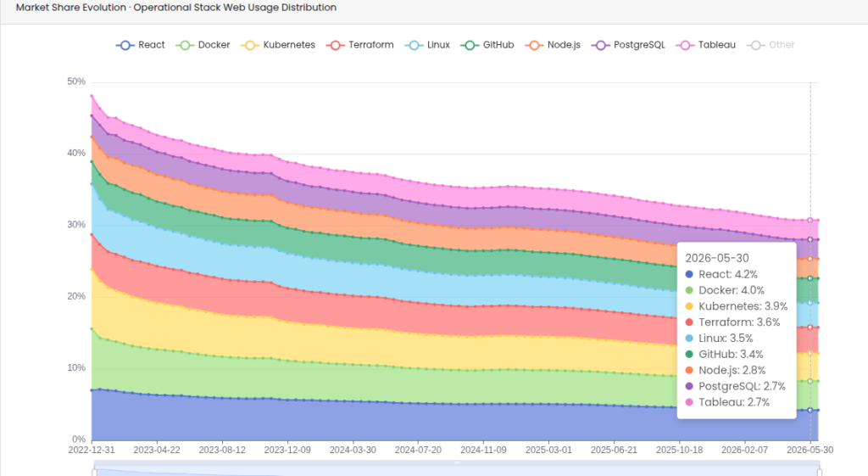Toggle the React series in legend
868x476 pixels.
point(141,45)
